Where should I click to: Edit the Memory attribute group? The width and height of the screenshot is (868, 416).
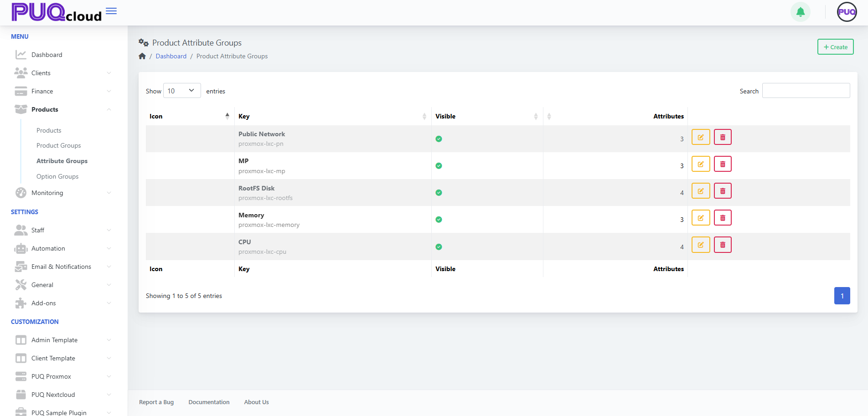point(701,218)
